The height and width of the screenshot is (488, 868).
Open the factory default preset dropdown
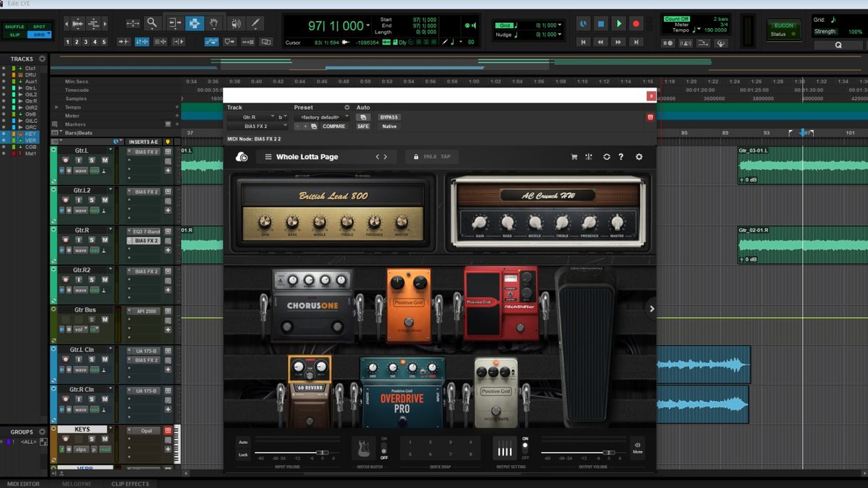pyautogui.click(x=325, y=117)
